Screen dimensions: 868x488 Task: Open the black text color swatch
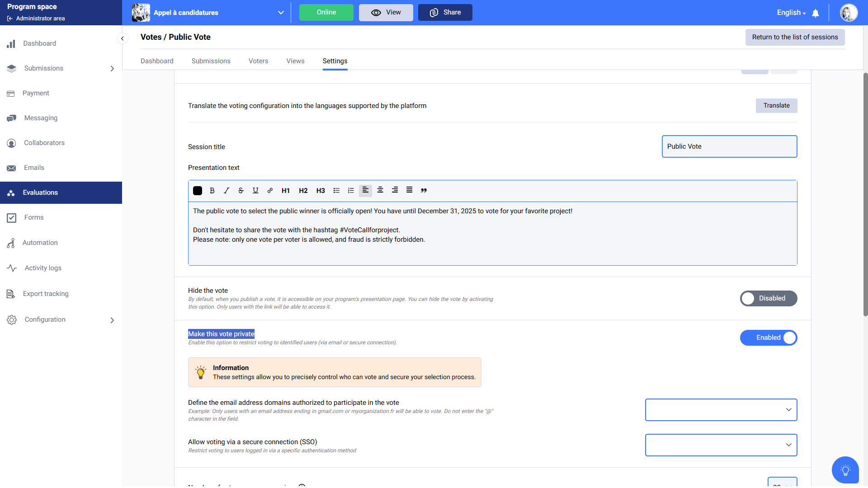point(198,191)
